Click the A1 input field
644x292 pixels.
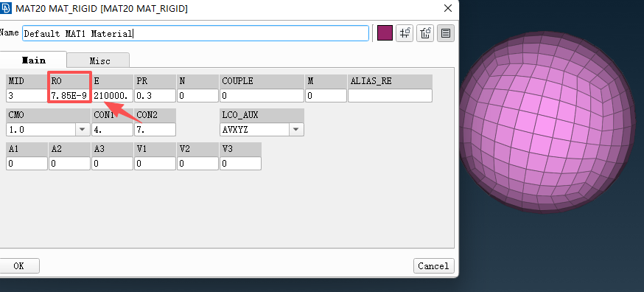(27, 164)
